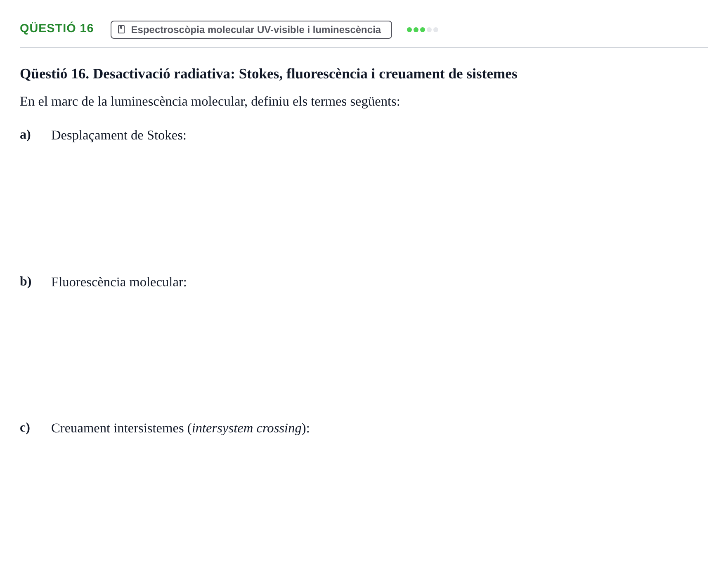
Task: Click the 'QÜESTIÓ 16' green label
Action: pos(57,28)
